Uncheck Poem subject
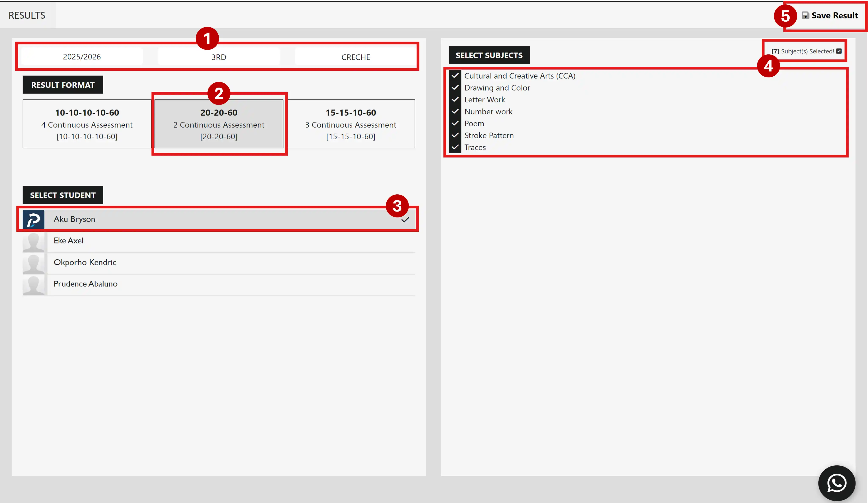Viewport: 868px width, 503px height. [455, 123]
